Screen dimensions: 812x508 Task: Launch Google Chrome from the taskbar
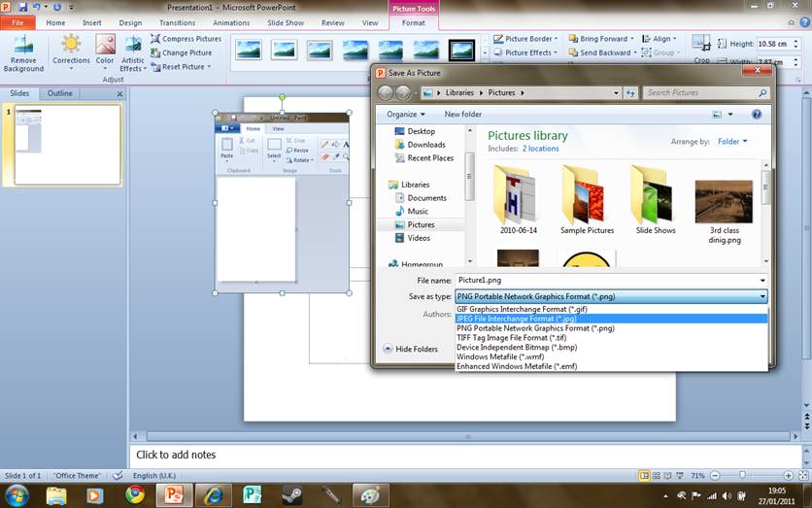135,494
